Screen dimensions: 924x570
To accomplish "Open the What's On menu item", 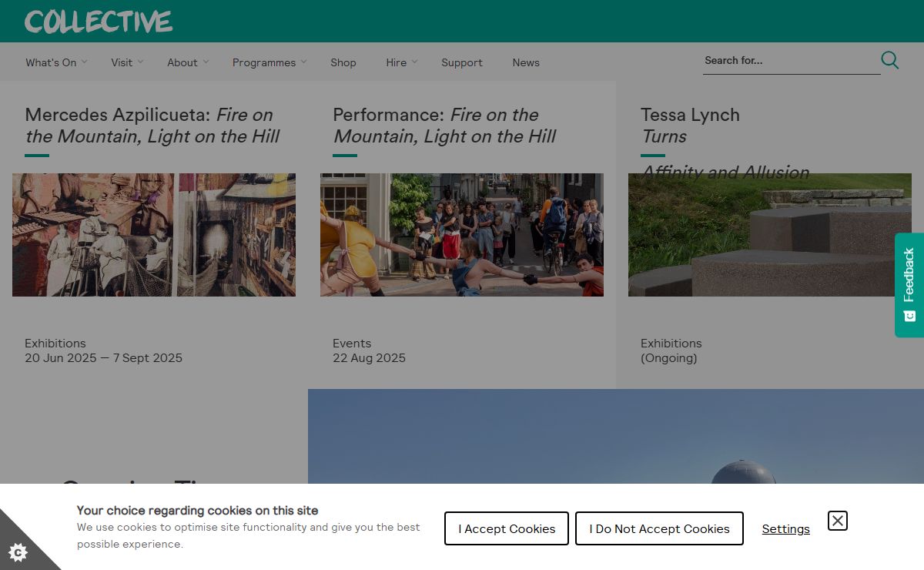I will pyautogui.click(x=51, y=62).
